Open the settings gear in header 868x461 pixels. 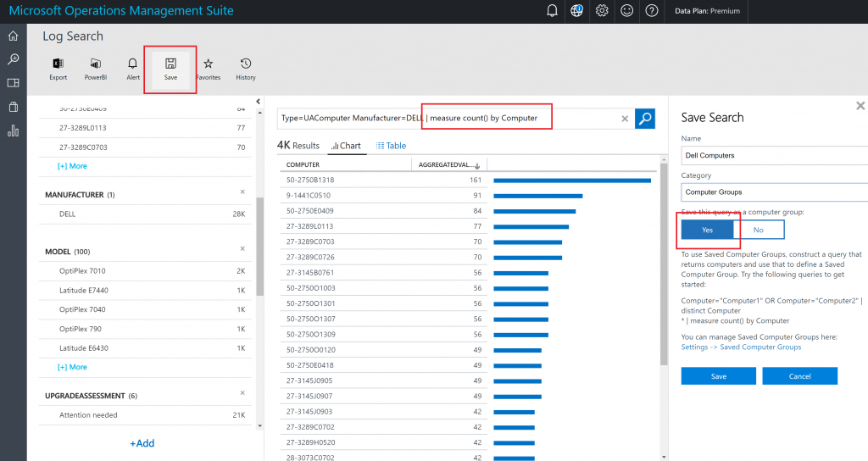602,11
